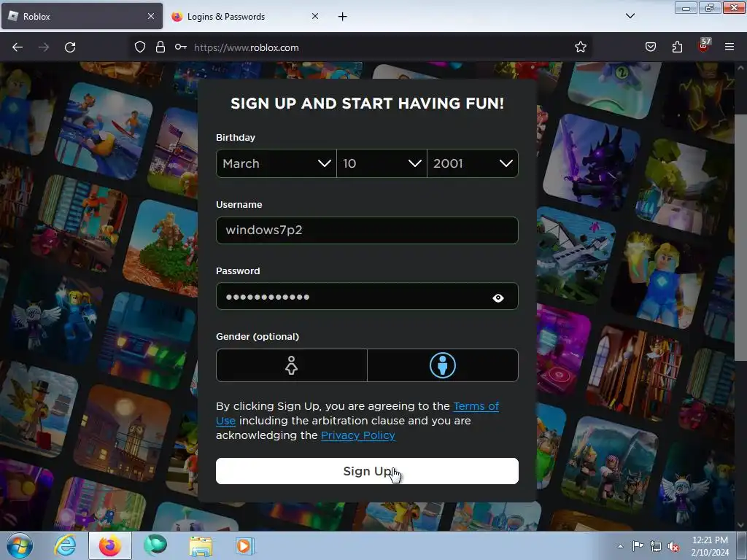Open the Privacy Policy link
The image size is (747, 560).
357,435
